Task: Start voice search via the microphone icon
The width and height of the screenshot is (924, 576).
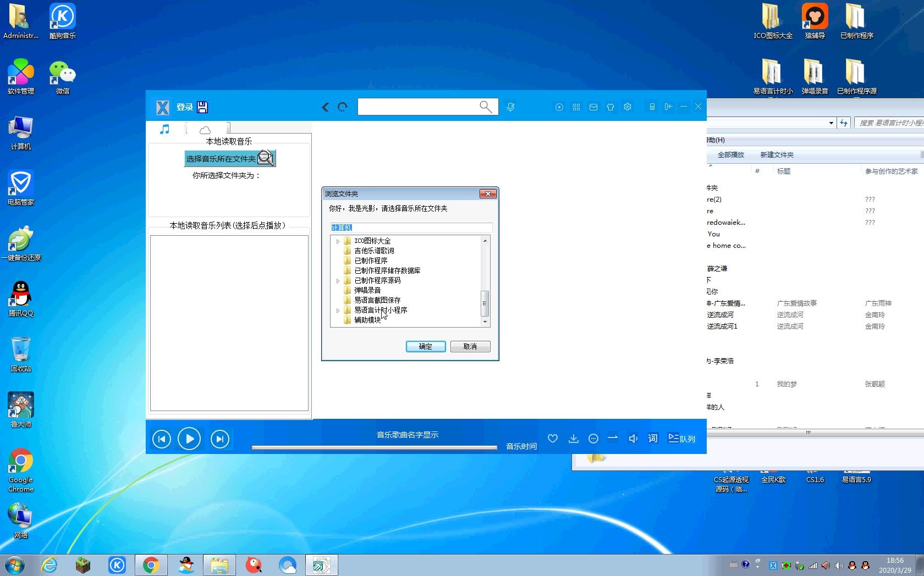Action: [x=510, y=107]
